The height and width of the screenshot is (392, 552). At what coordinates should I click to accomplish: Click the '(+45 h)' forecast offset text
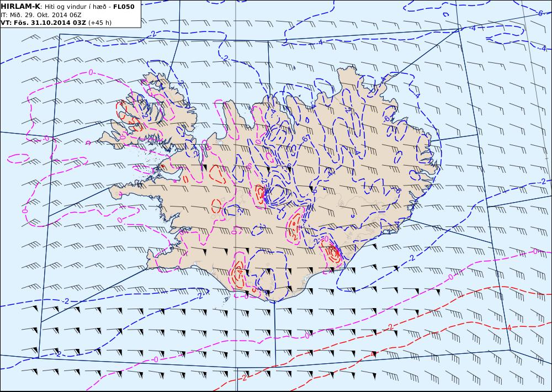click(100, 23)
